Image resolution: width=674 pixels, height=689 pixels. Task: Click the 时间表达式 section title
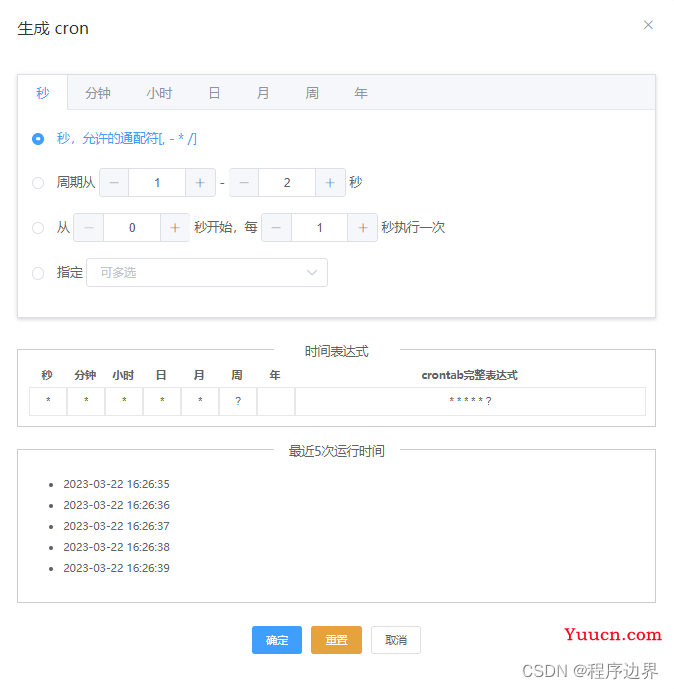point(337,352)
